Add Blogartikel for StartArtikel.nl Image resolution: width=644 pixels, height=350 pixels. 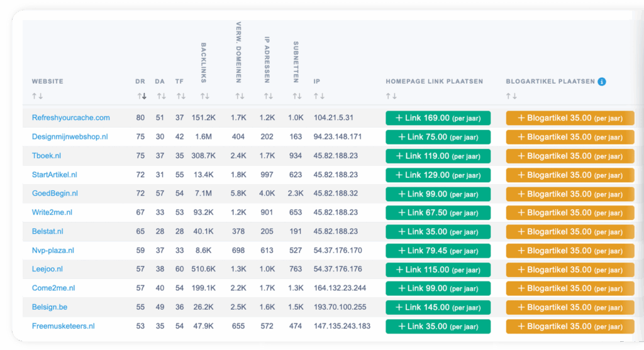(x=570, y=175)
